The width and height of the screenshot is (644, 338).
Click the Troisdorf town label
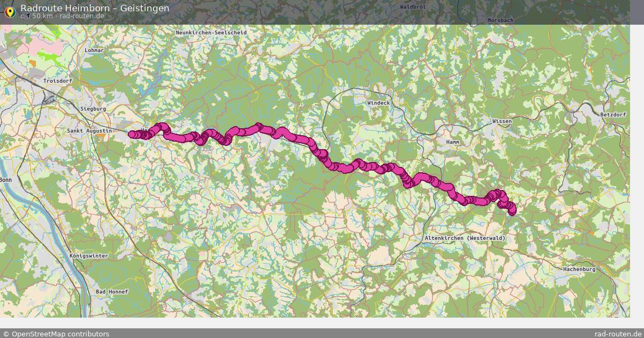pyautogui.click(x=58, y=80)
